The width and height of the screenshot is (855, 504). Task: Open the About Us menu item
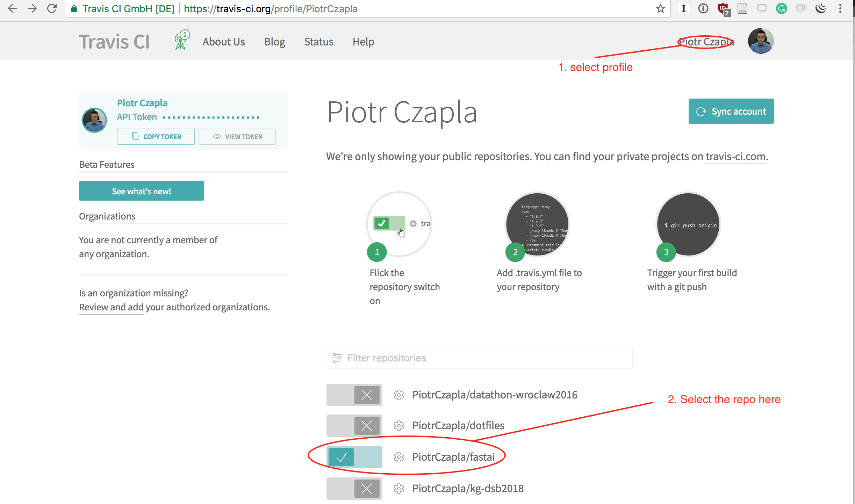[224, 42]
